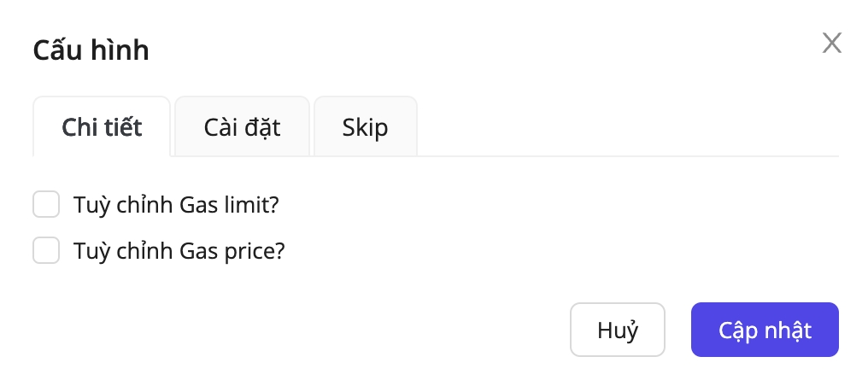The width and height of the screenshot is (868, 386).
Task: Cancel the configuration via Huỷ
Action: pos(617,330)
